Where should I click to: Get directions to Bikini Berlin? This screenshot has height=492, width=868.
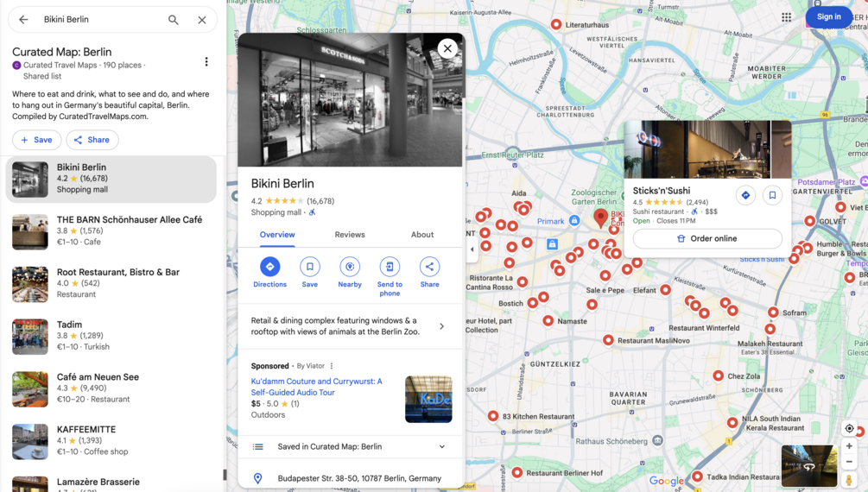click(269, 267)
